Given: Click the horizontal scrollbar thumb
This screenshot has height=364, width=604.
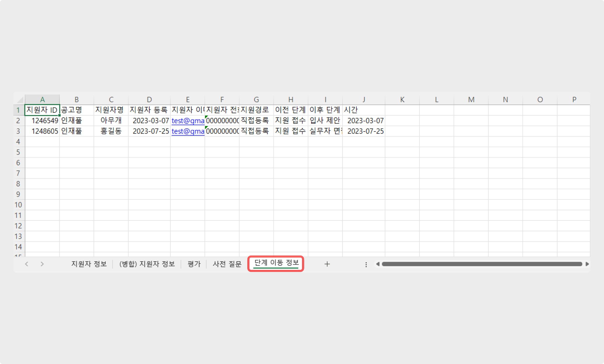Looking at the screenshot, I should click(x=482, y=264).
